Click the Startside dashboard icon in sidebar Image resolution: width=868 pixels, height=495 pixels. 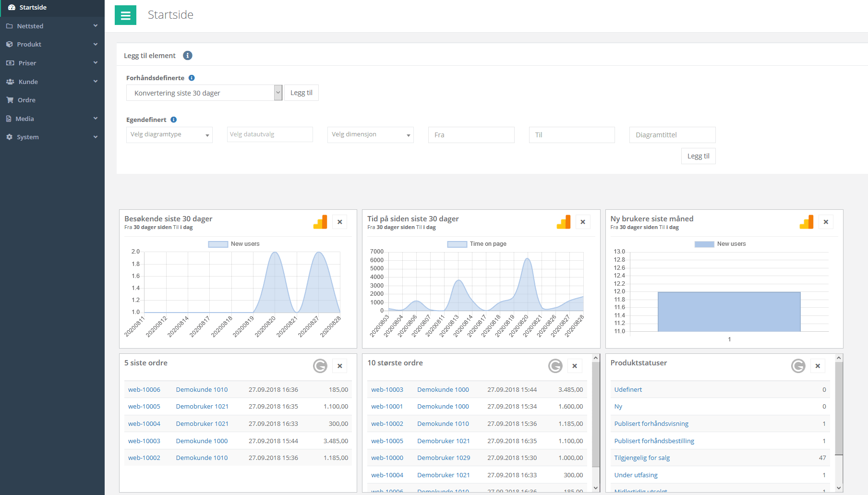(x=12, y=7)
